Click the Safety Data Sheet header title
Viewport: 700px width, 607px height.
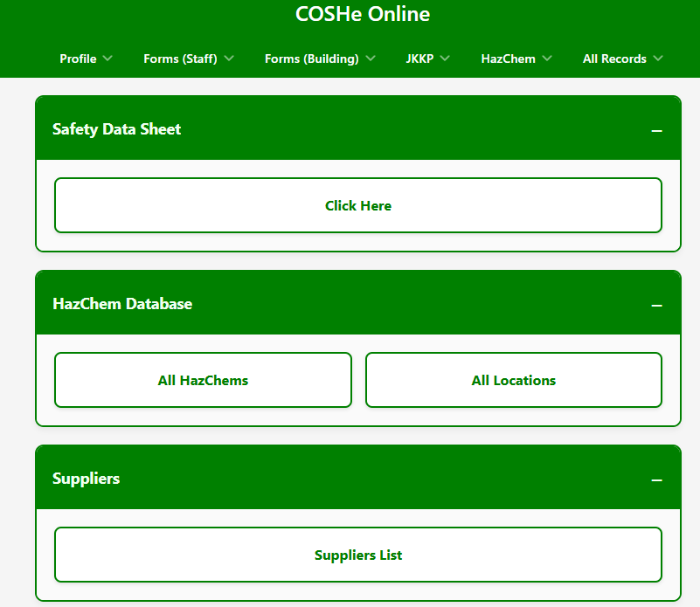pos(116,129)
